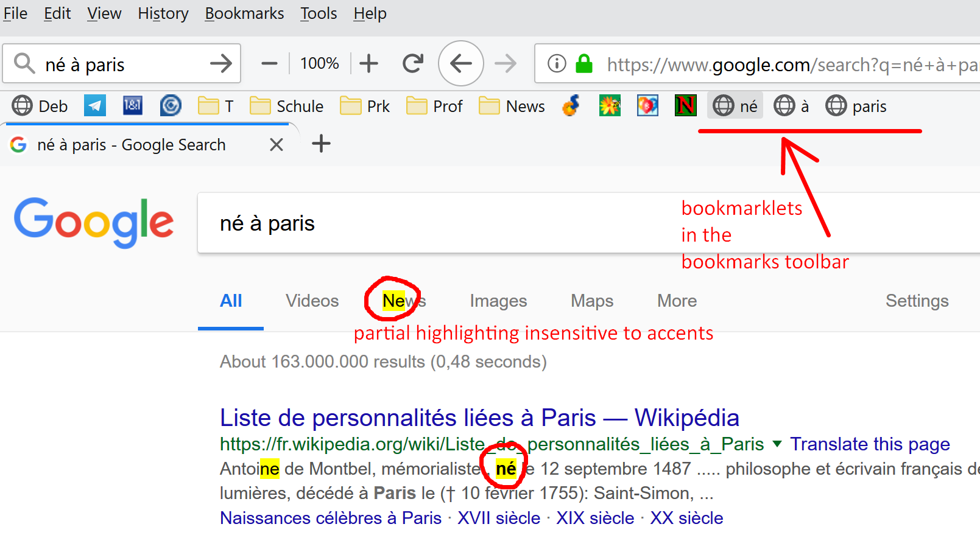Expand the Prk bookmarks folder

point(365,106)
